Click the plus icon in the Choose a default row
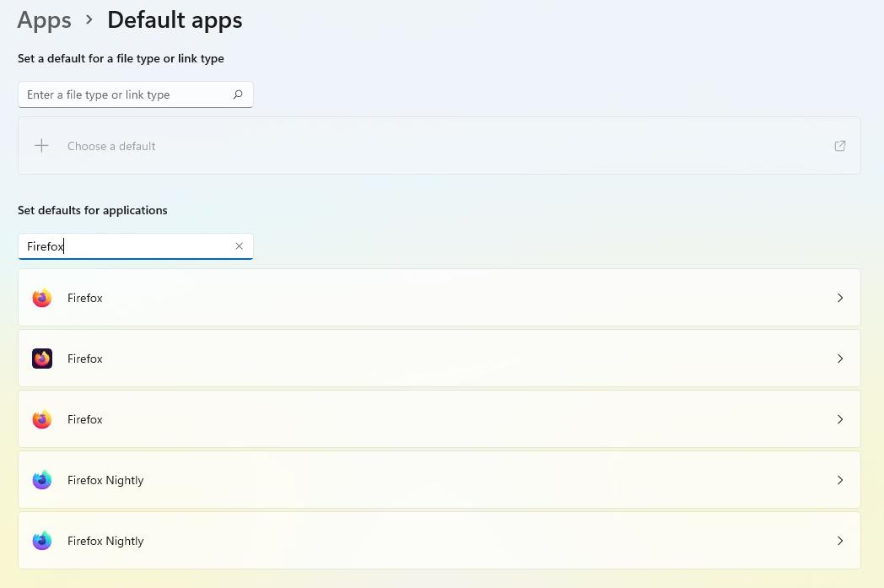 [41, 146]
